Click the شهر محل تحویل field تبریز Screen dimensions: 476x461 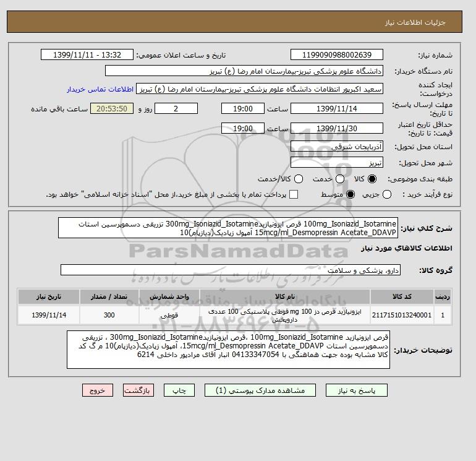(x=337, y=162)
